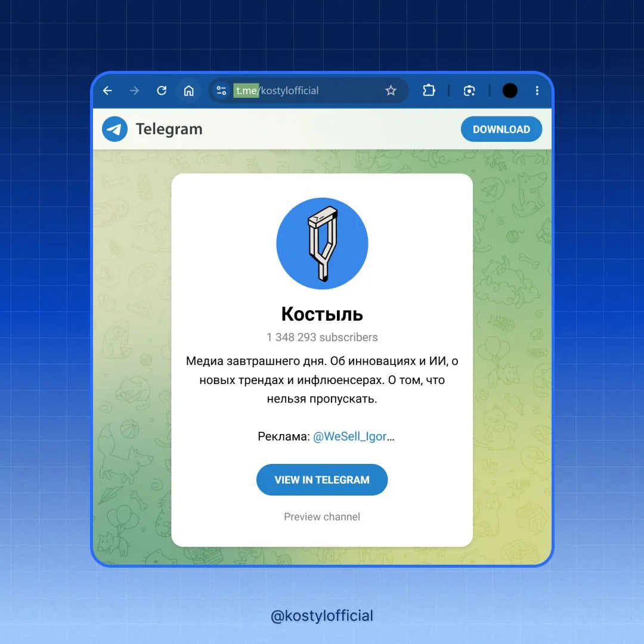Click the crutch channel avatar image
644x644 pixels.
[322, 243]
